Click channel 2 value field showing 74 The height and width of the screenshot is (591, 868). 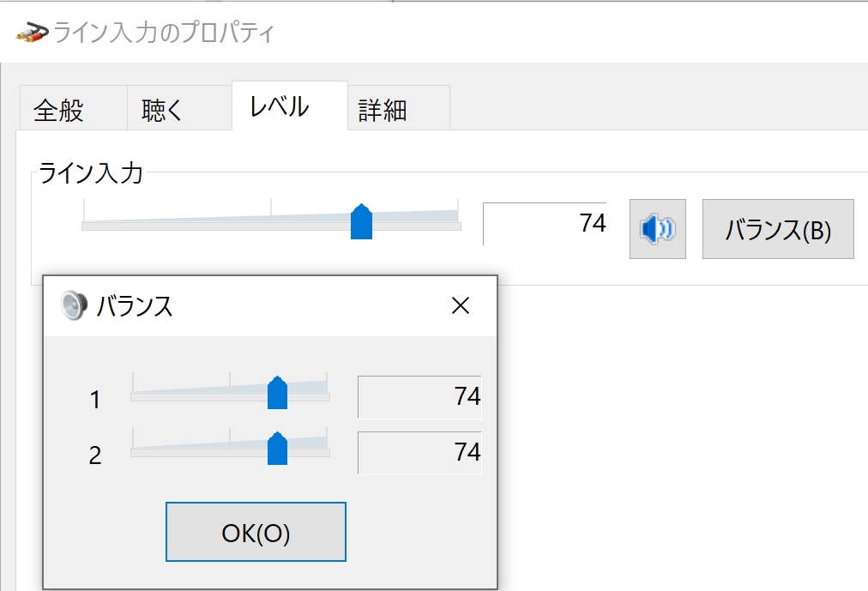click(419, 452)
